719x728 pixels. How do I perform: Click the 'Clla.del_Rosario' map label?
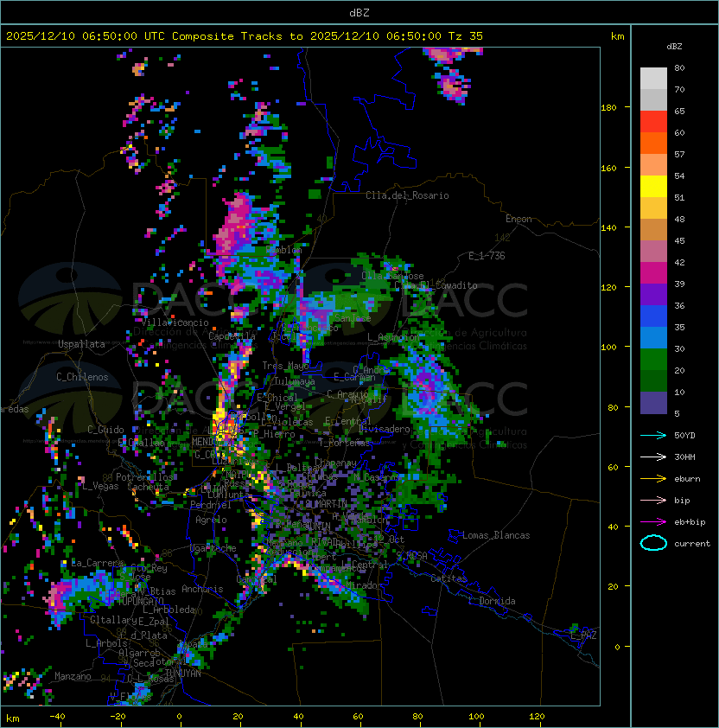coord(407,195)
